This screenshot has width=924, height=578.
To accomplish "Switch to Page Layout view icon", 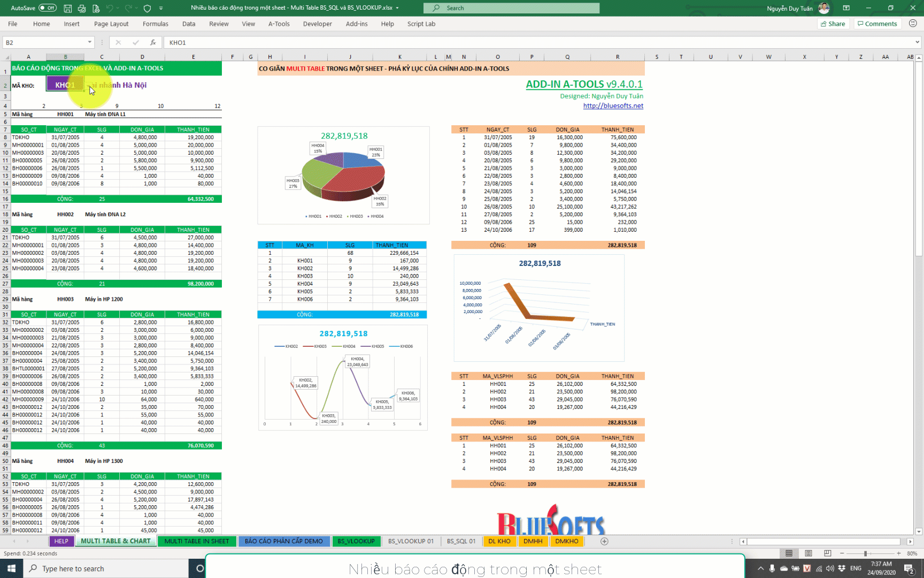I will pos(808,553).
